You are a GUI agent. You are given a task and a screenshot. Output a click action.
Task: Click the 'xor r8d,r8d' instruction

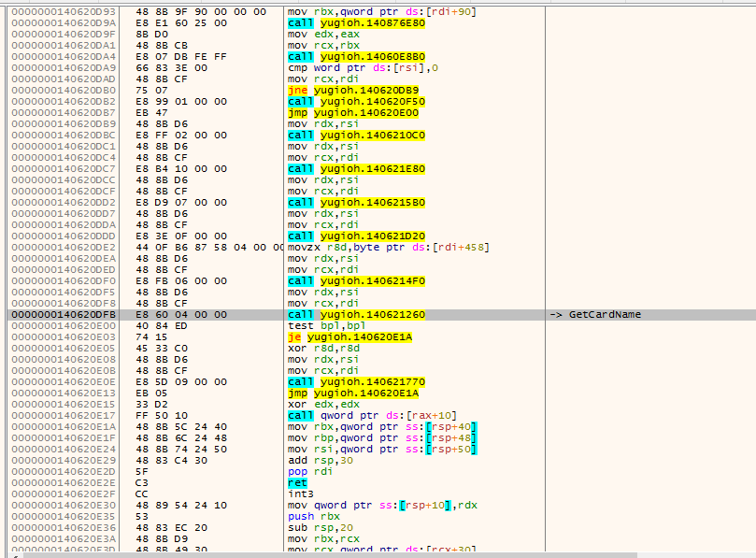tap(323, 349)
